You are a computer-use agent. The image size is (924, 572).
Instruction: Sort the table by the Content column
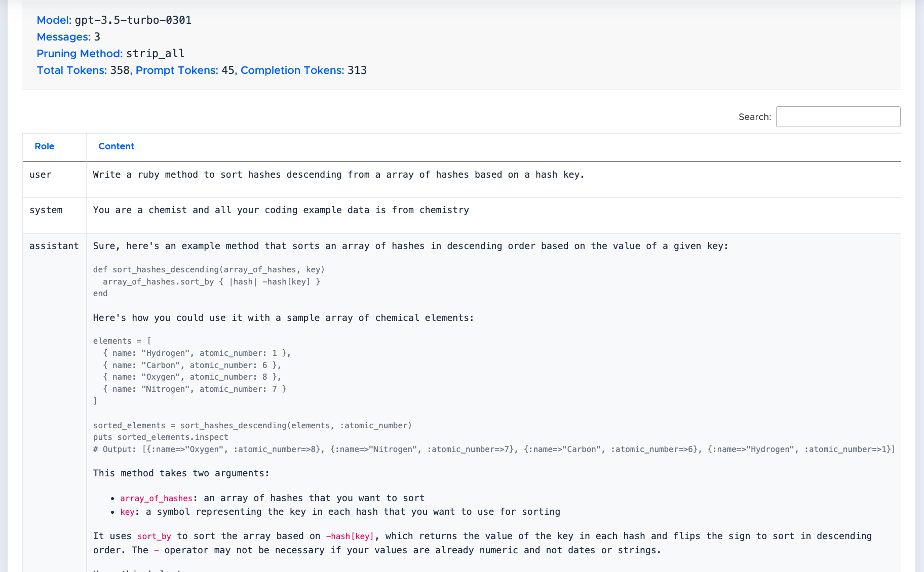pos(116,146)
